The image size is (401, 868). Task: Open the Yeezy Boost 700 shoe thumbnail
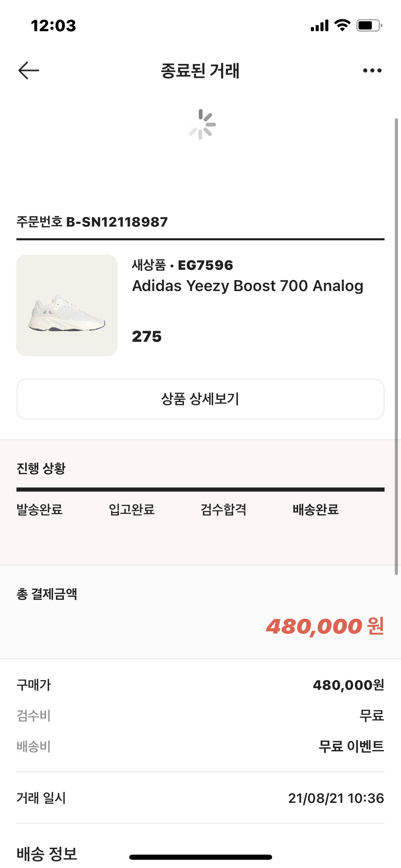(67, 305)
